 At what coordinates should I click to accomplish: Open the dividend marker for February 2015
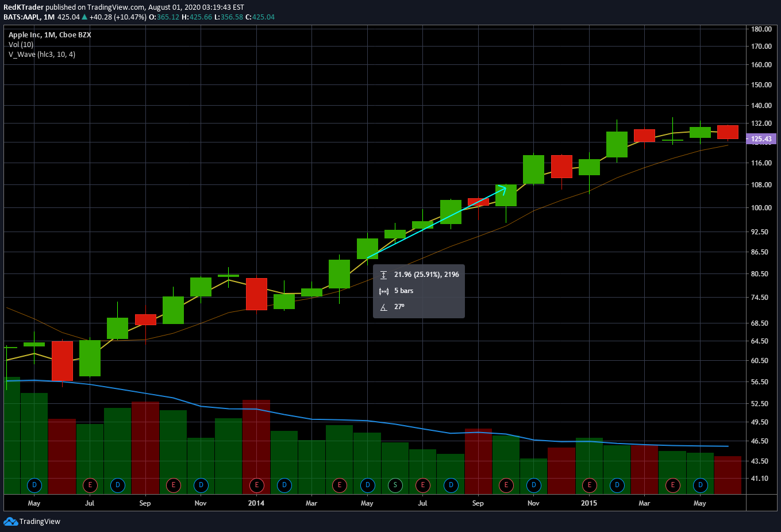click(x=617, y=485)
